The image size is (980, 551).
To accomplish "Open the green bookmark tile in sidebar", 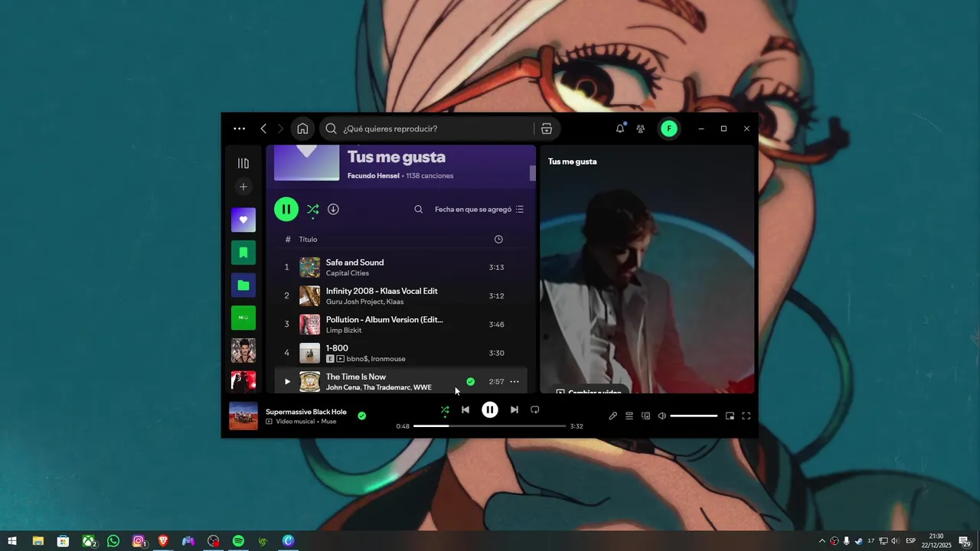I will (x=243, y=253).
